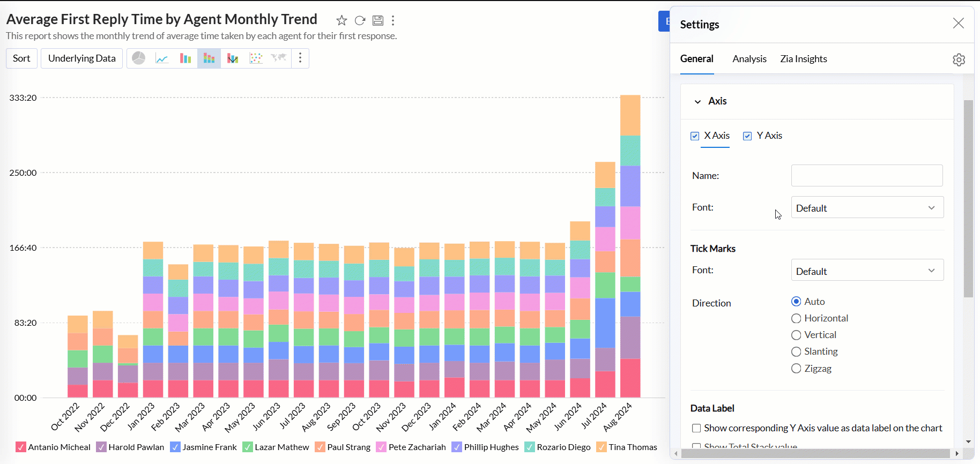
Task: Save the report using disk icon
Action: tap(378, 20)
